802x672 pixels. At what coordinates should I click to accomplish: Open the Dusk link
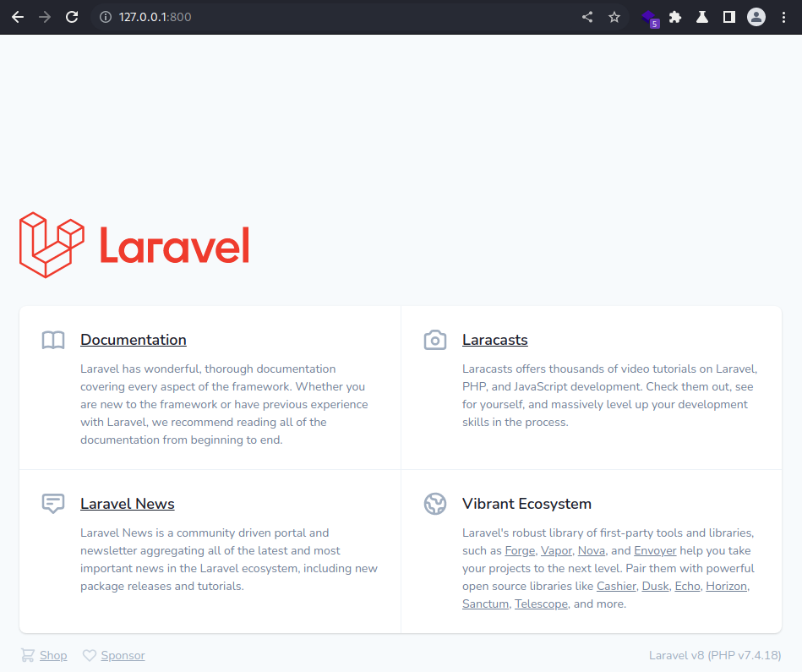(x=655, y=586)
